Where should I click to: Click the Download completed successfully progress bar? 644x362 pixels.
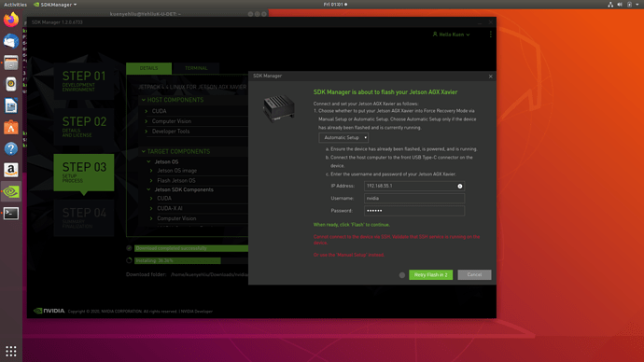pos(191,248)
